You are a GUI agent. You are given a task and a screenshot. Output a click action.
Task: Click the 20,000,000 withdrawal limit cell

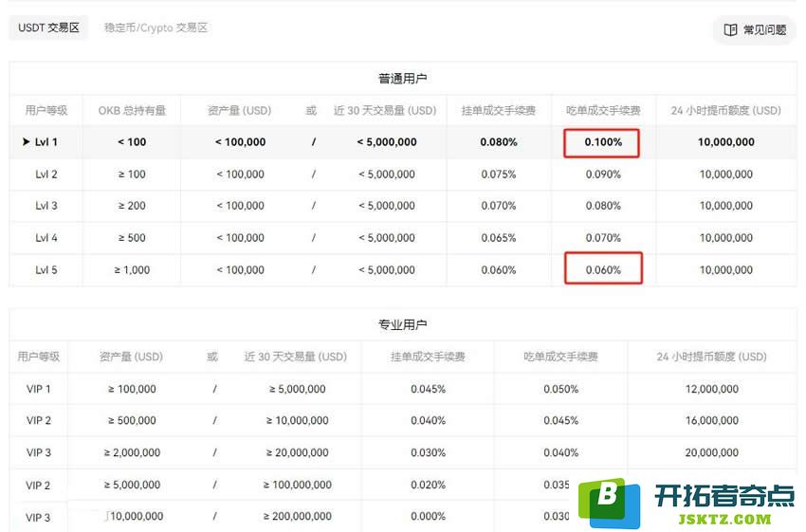[x=712, y=453]
